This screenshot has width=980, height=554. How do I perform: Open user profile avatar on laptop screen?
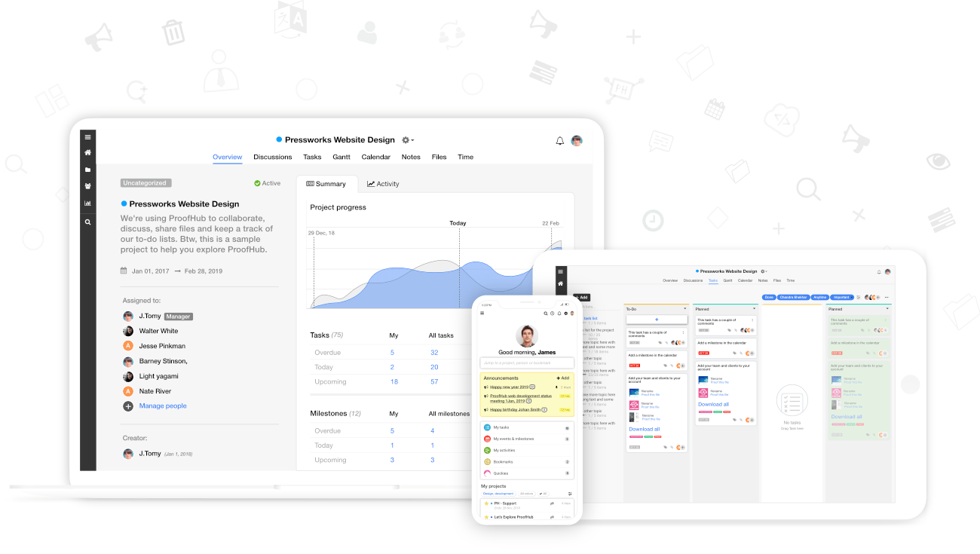click(x=577, y=141)
